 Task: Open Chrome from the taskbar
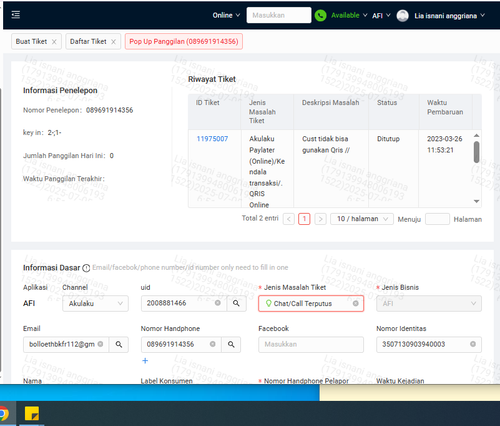point(4,414)
